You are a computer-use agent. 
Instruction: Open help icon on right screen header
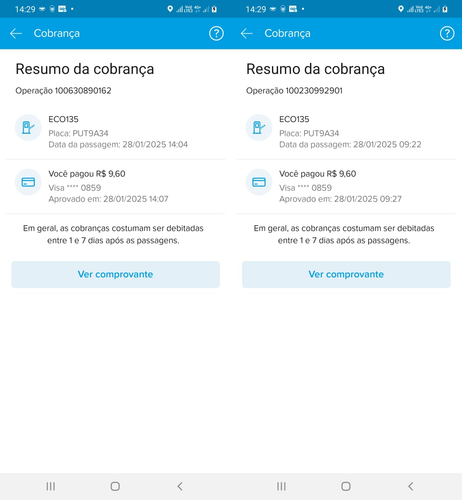(x=447, y=33)
